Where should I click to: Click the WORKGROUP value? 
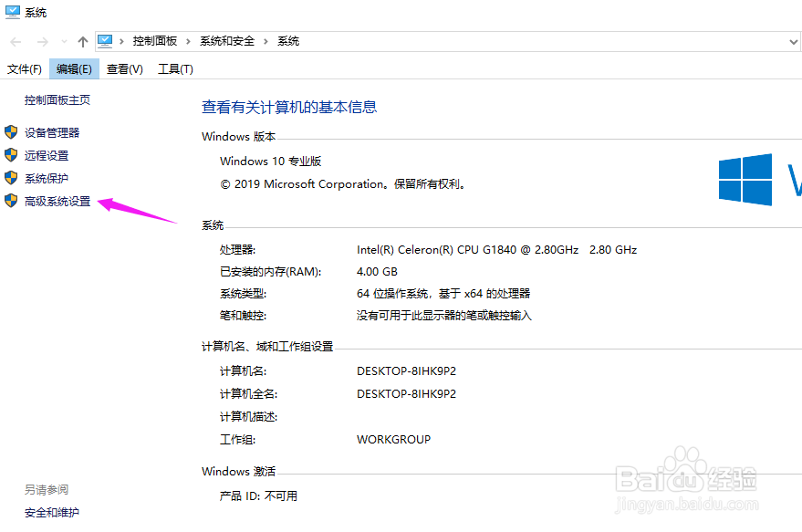point(394,440)
